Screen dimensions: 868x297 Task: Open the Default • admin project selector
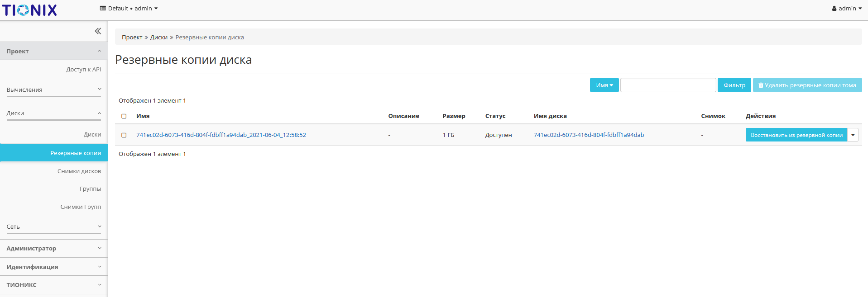click(129, 9)
